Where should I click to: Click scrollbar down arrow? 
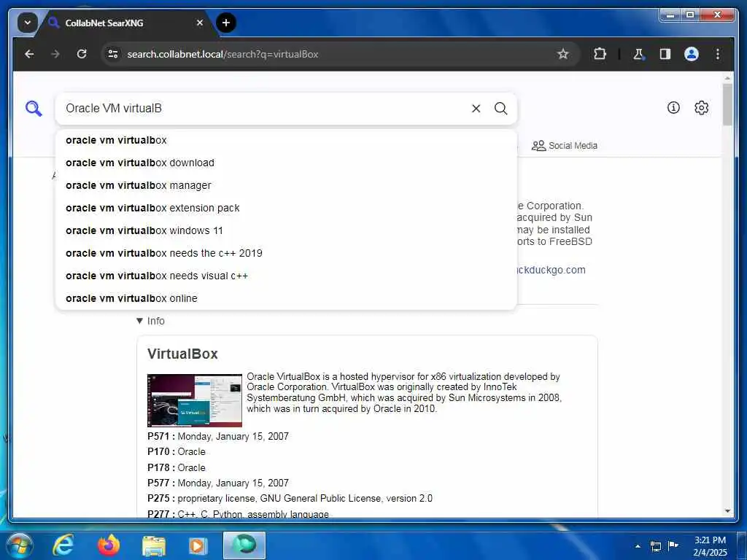pyautogui.click(x=727, y=511)
